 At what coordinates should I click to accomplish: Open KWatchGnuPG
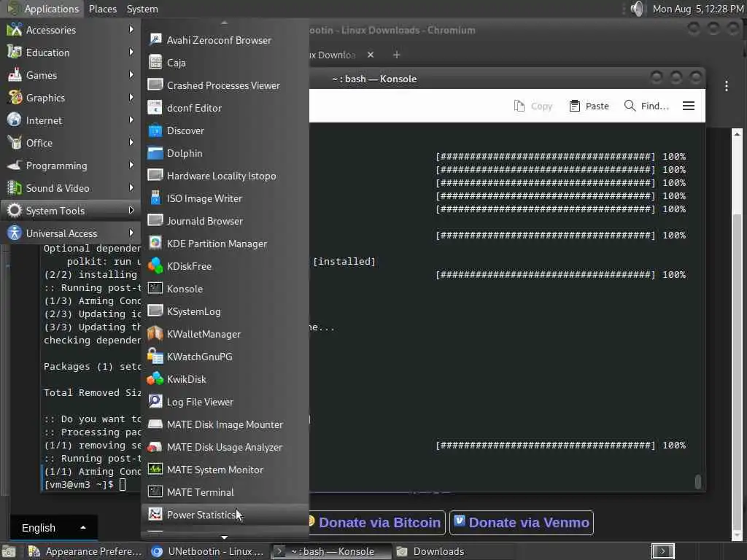225,357
